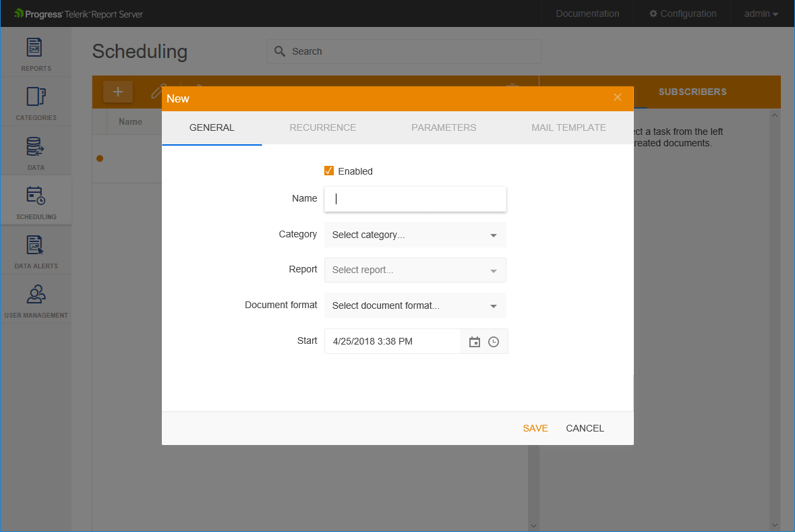
Task: Click the Configuration gear link
Action: click(x=682, y=13)
